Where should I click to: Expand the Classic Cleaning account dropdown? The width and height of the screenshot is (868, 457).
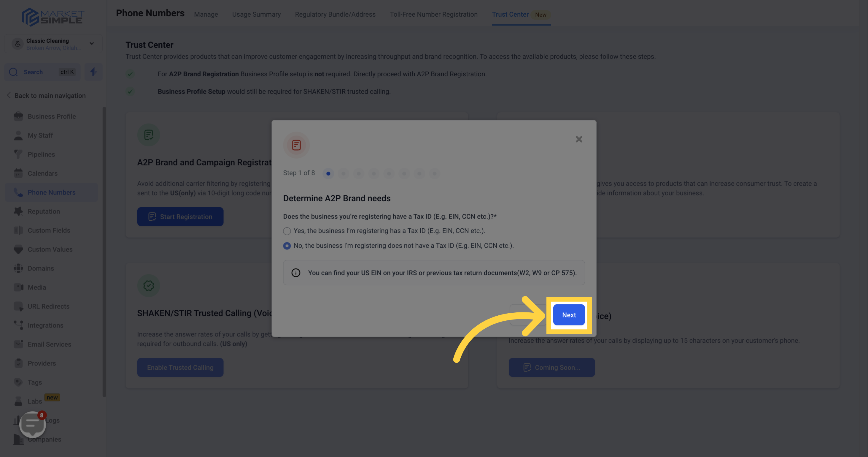(x=91, y=44)
